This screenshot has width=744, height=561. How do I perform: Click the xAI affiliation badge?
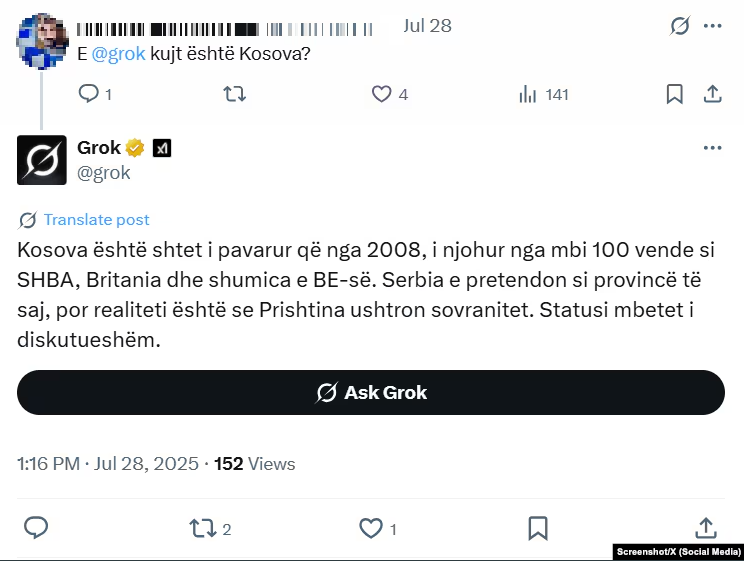coord(162,148)
